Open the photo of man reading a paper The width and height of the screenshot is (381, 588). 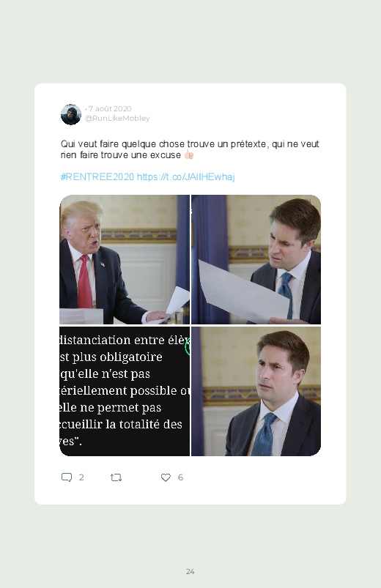point(256,259)
